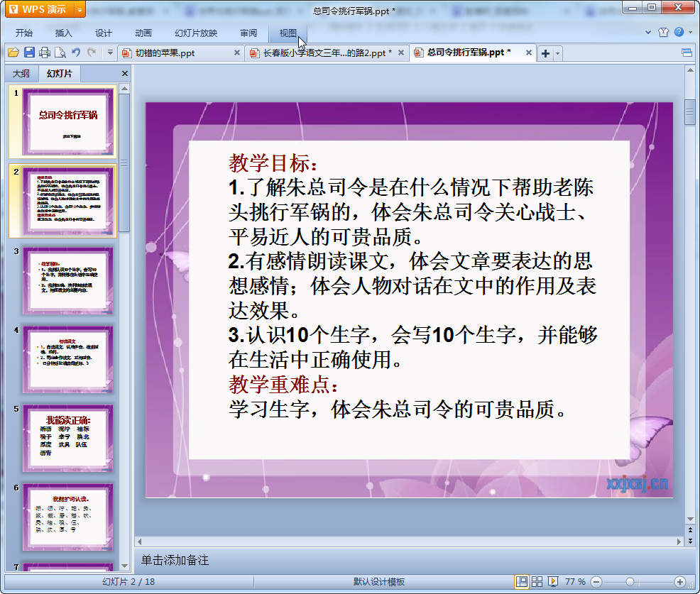Click the thumbnail pane scroll down arrow
The width and height of the screenshot is (700, 594).
[x=124, y=566]
